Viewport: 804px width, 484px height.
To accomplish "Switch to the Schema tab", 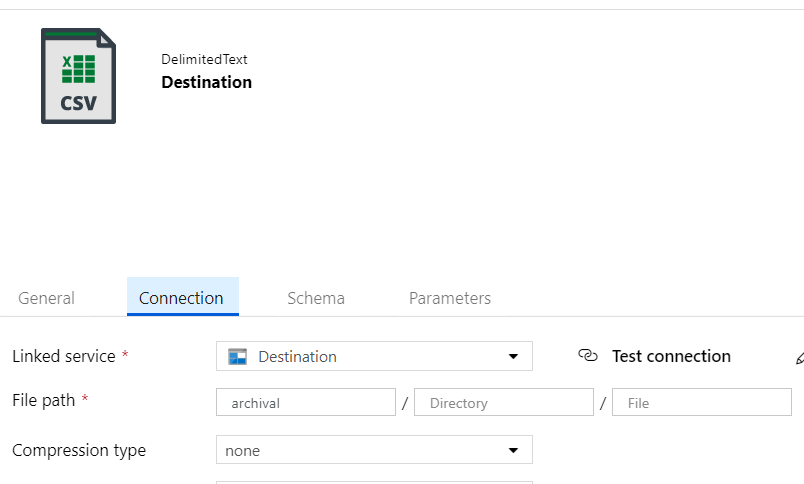I will [316, 298].
